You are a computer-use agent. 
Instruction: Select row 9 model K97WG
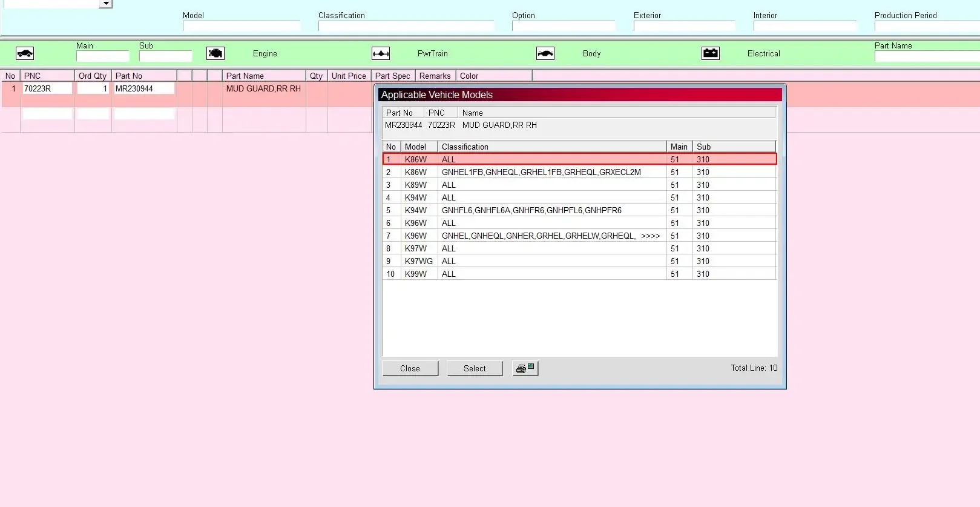coord(418,261)
